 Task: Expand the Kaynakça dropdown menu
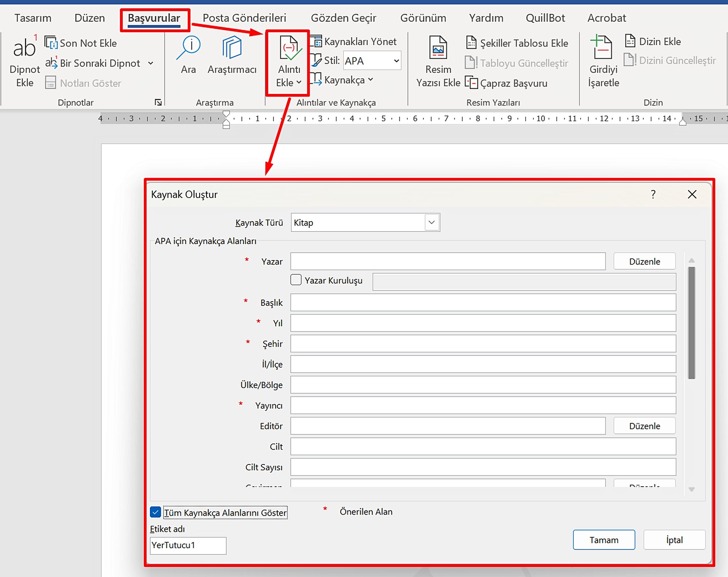pyautogui.click(x=371, y=79)
